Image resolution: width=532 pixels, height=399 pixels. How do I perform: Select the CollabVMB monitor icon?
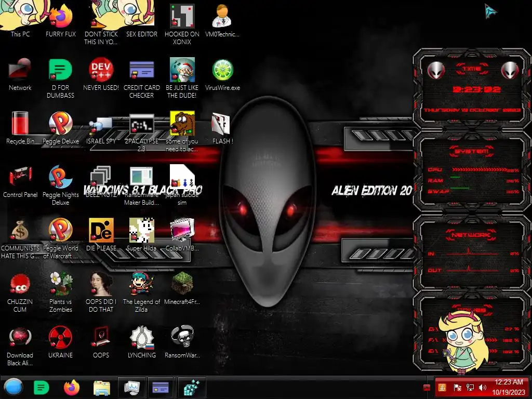(x=182, y=234)
